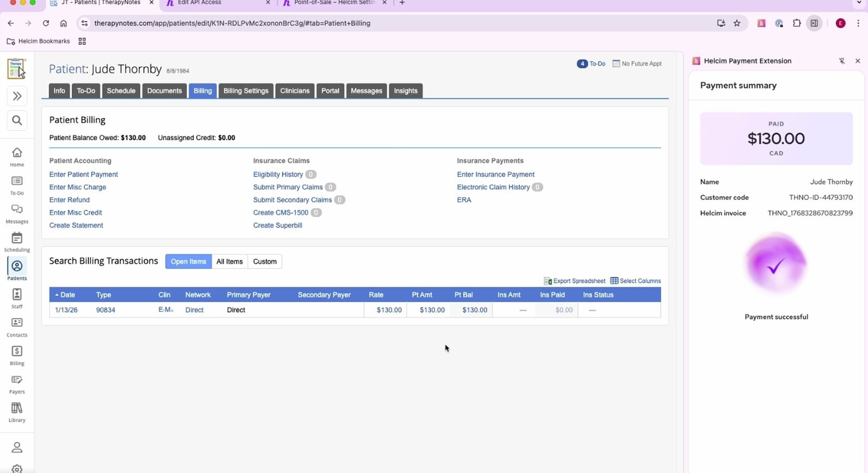Unpin the Helcim Payment Extension panel

[x=842, y=61]
